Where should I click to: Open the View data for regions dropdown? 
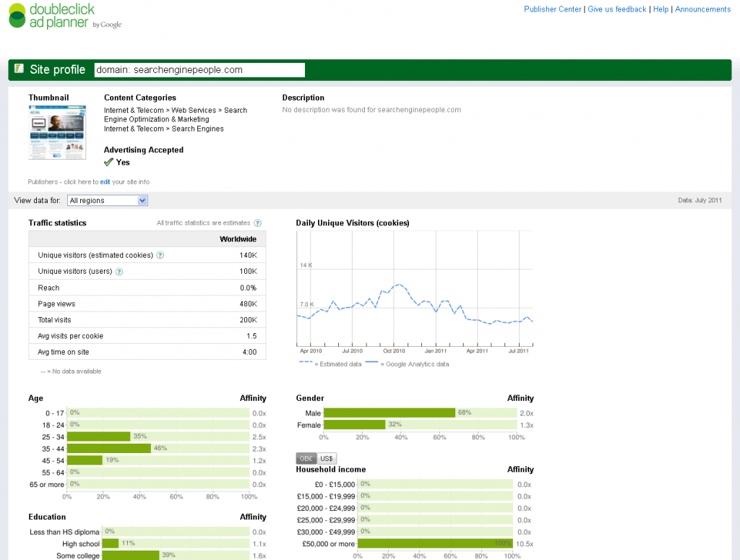coord(107,200)
